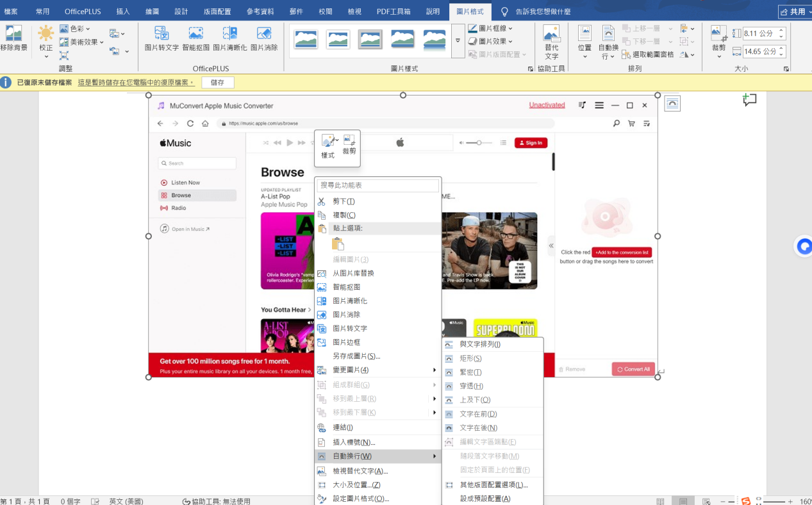This screenshot has width=812, height=505.
Task: Click the paste option clipboard icon
Action: coord(338,244)
